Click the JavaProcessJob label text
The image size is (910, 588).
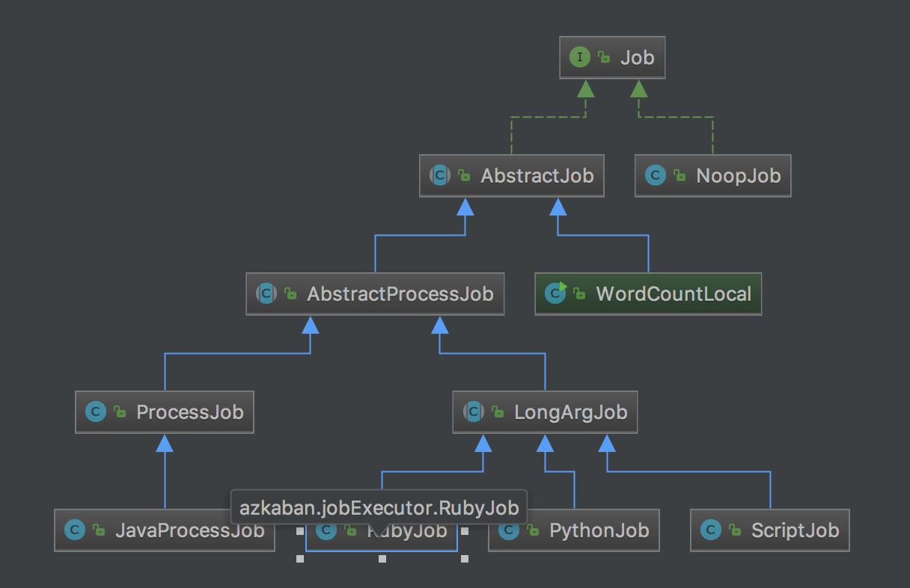[190, 530]
